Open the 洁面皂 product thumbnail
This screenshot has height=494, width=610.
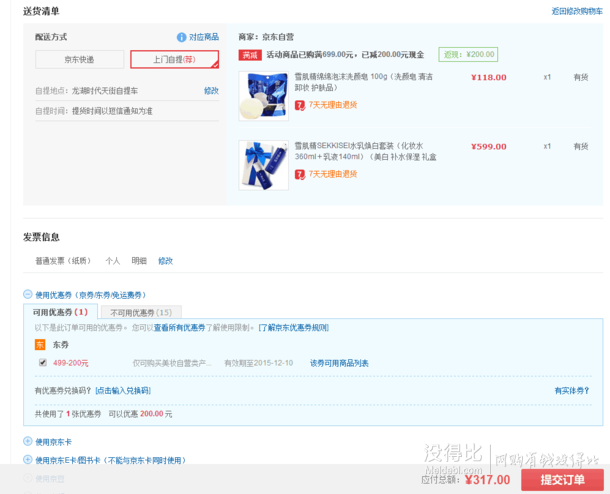coord(264,96)
